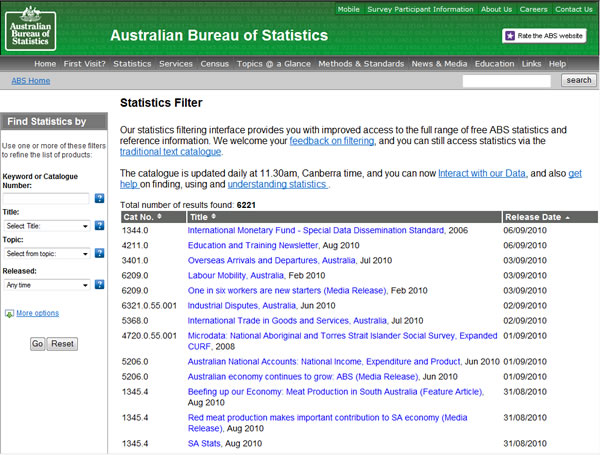600x455 pixels.
Task: Expand the Select Title dropdown
Action: tap(46, 226)
